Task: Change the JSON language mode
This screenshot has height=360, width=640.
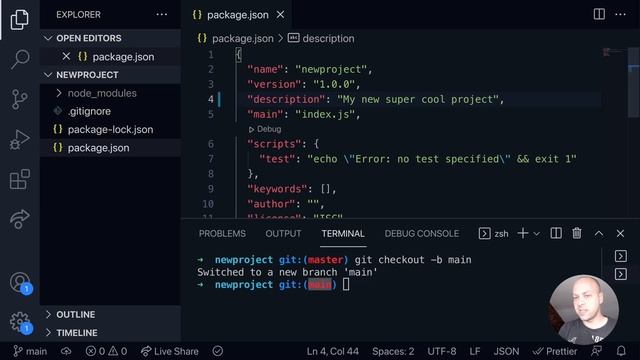Action: click(x=506, y=351)
